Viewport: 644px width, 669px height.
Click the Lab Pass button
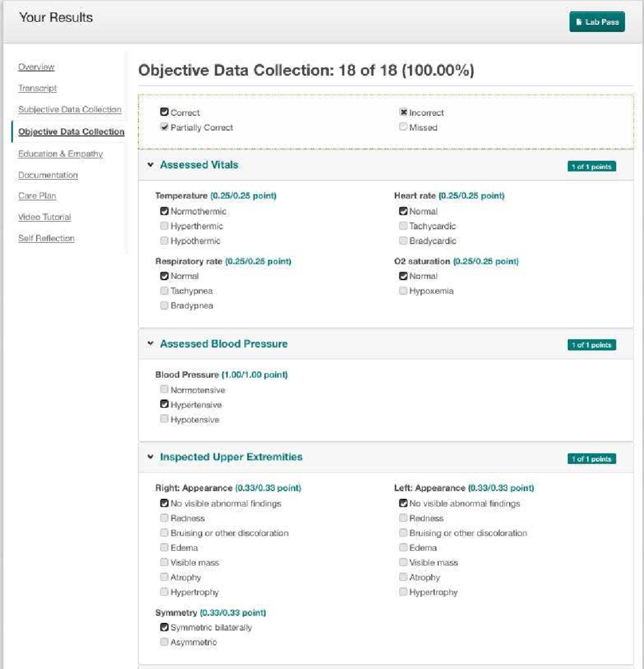597,22
